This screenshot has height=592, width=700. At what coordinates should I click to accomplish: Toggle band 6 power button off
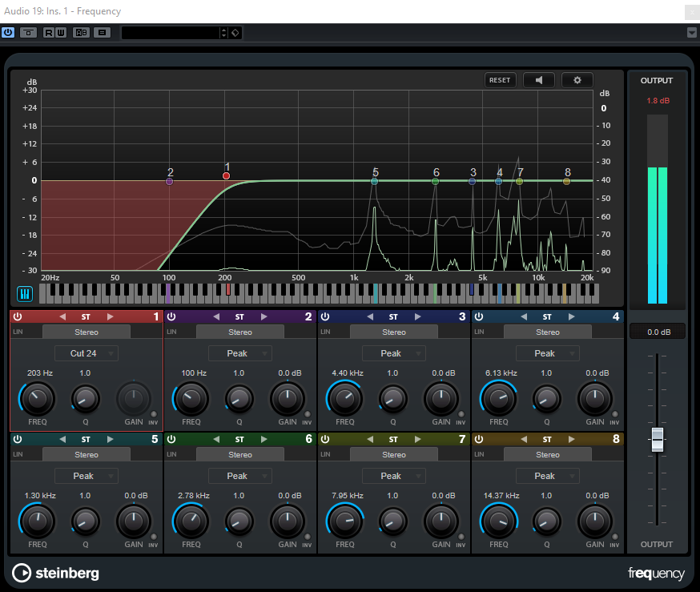(x=171, y=439)
